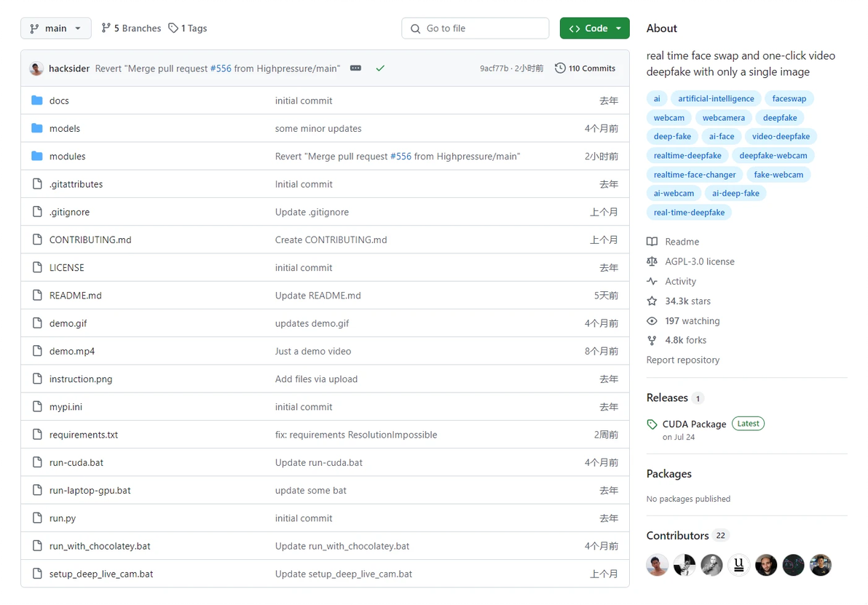View the 1 Tags list
The image size is (868, 605).
(188, 28)
